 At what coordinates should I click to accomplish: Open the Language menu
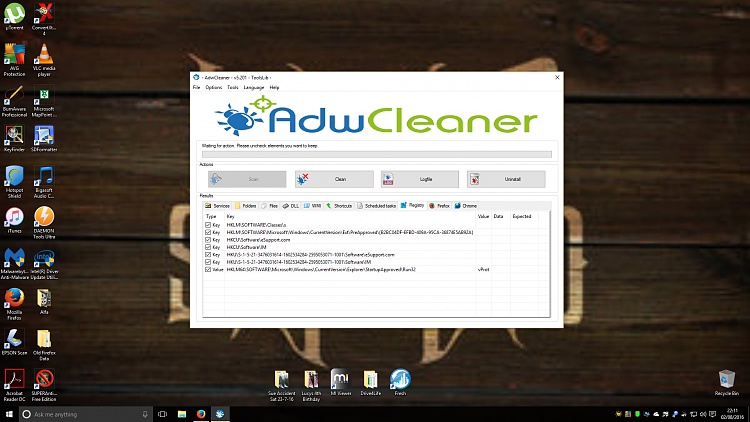pyautogui.click(x=254, y=88)
